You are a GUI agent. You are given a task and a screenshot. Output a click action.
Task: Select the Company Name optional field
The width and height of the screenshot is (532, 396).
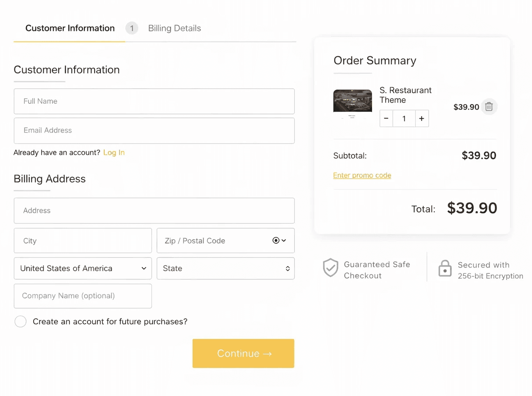(x=83, y=296)
